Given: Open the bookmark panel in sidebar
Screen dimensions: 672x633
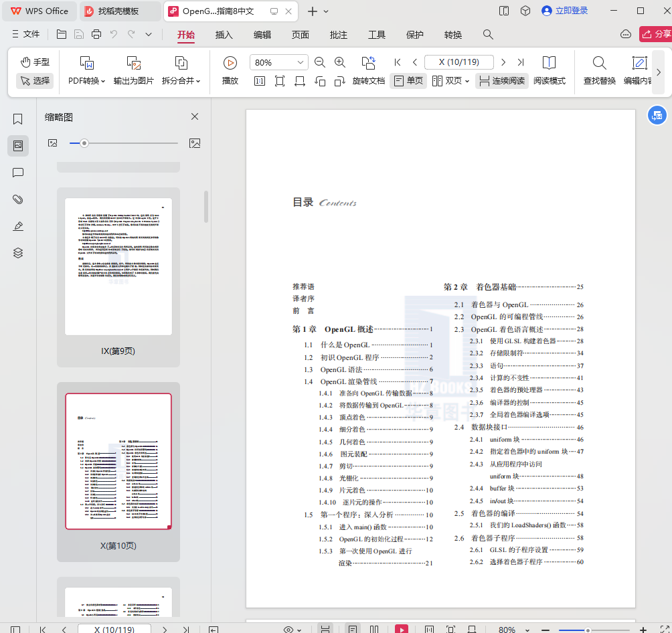Looking at the screenshot, I should (18, 119).
